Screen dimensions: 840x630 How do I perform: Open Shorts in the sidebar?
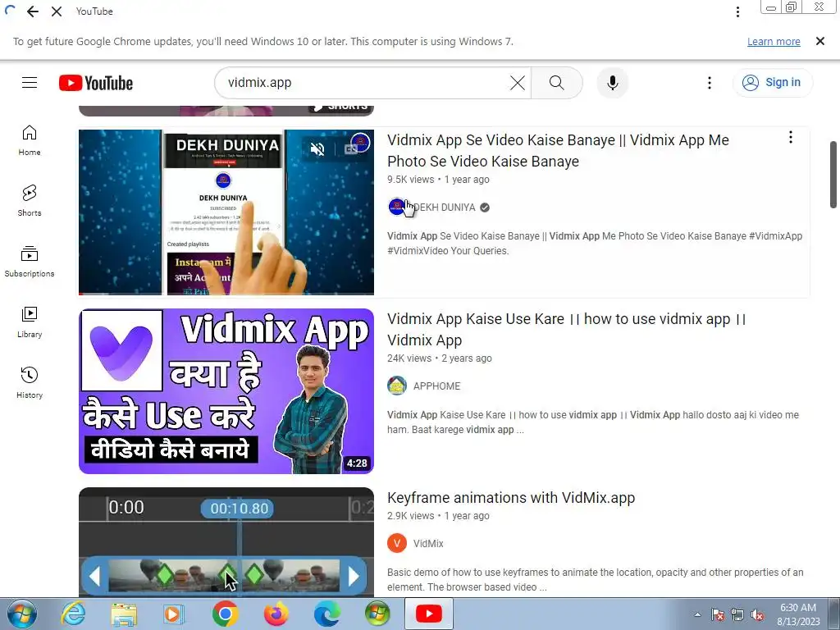tap(30, 201)
